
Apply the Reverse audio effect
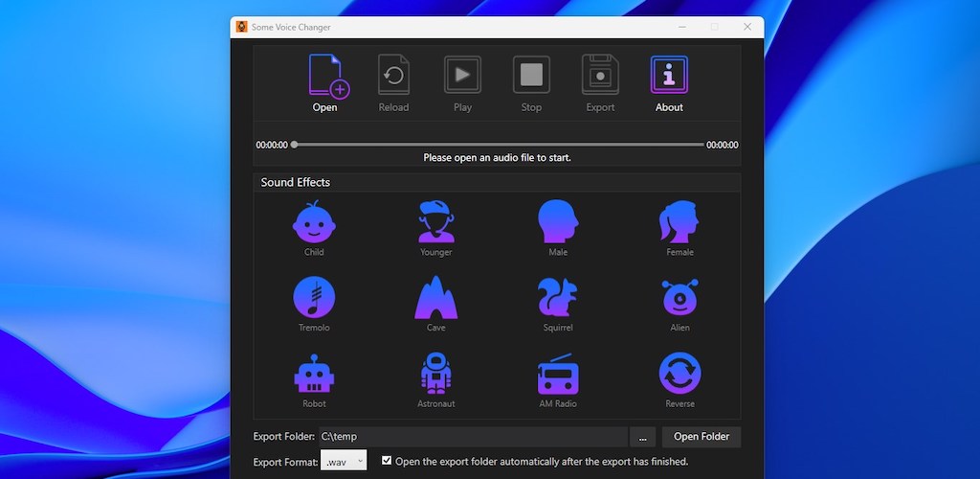point(679,374)
